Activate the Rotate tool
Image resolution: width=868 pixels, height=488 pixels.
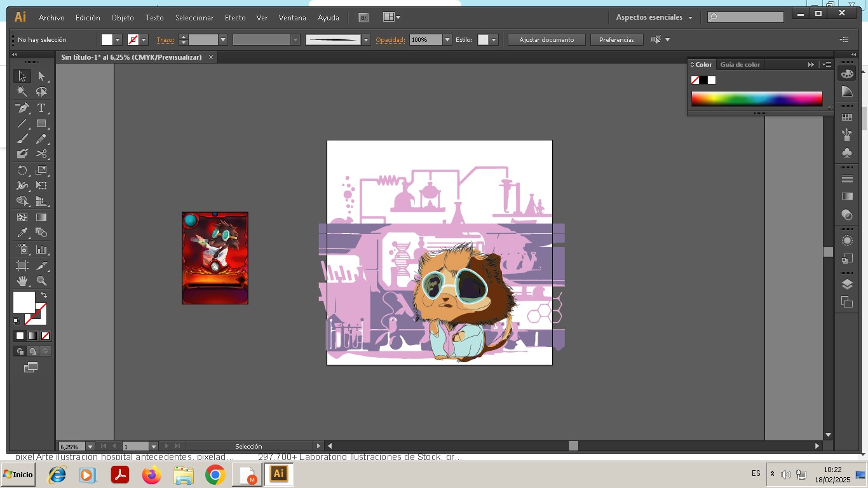pyautogui.click(x=22, y=170)
